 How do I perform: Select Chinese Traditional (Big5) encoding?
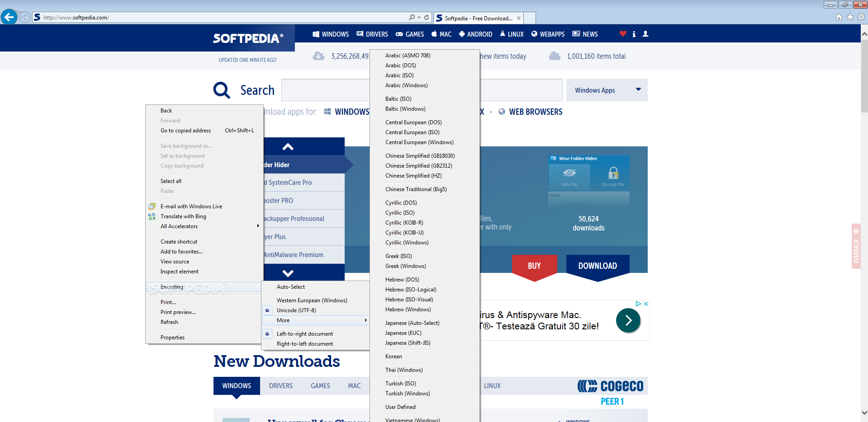click(425, 189)
